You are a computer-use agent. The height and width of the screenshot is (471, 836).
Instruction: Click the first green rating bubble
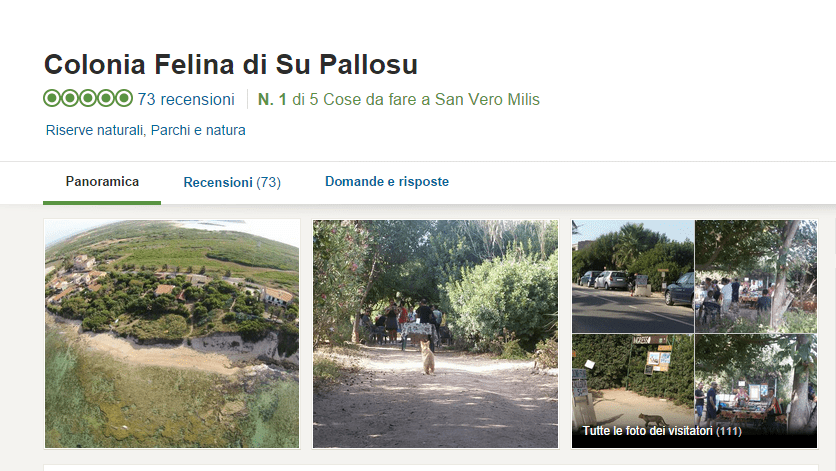pos(52,99)
